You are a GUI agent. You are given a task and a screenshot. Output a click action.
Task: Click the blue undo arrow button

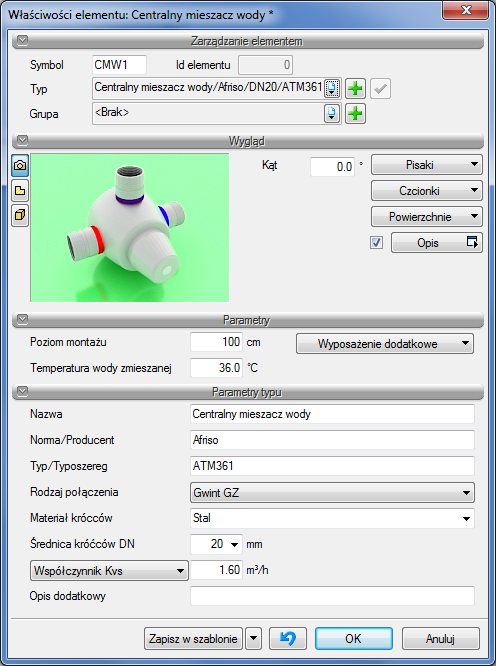288,638
